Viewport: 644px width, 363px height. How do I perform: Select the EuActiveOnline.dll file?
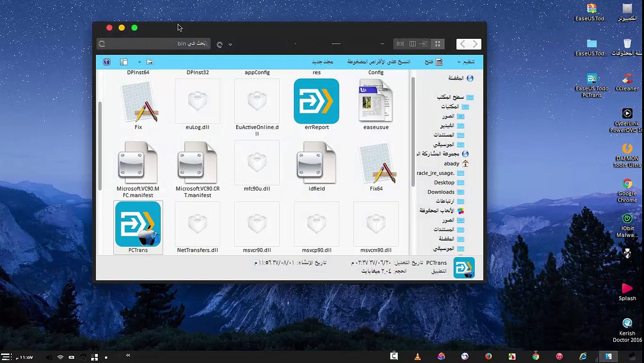pos(257,107)
